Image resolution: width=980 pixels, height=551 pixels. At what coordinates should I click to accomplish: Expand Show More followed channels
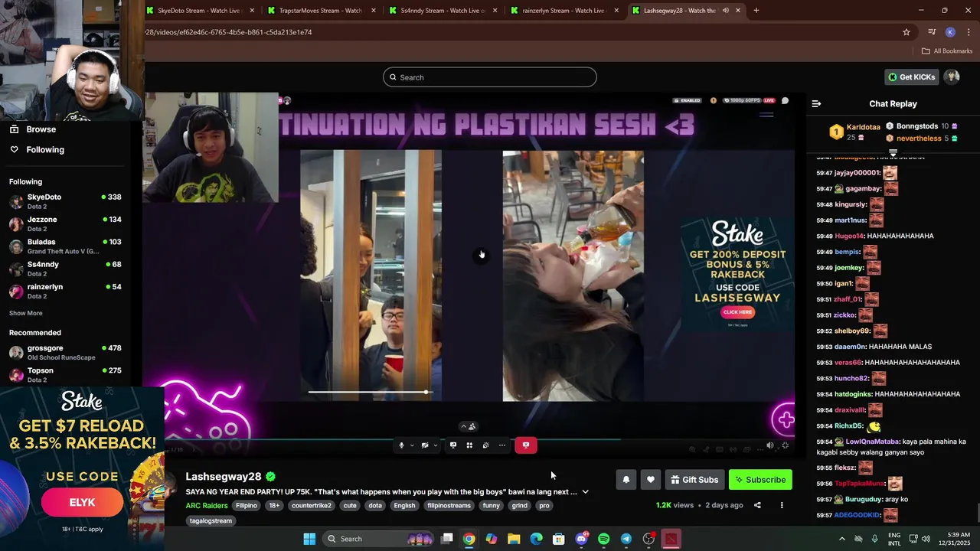coord(26,313)
